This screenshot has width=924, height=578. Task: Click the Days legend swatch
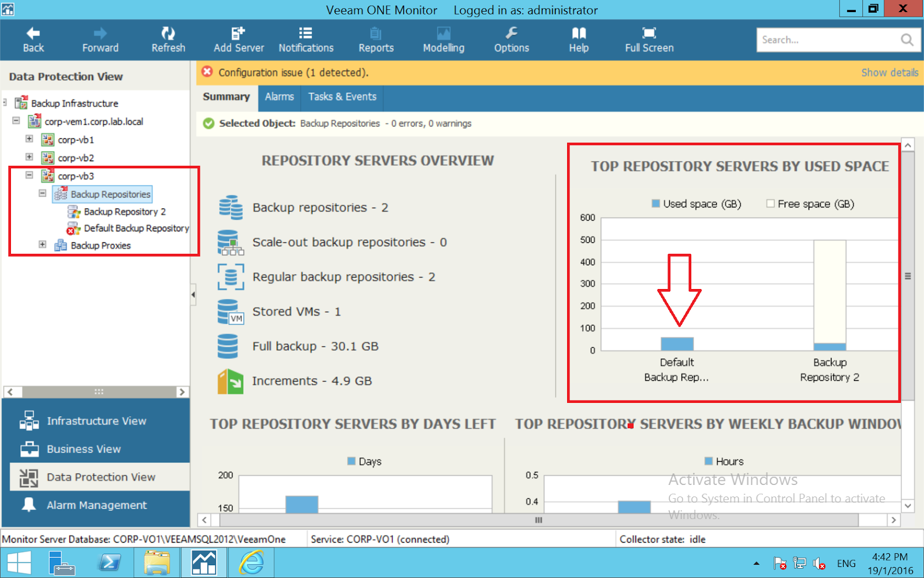[351, 461]
